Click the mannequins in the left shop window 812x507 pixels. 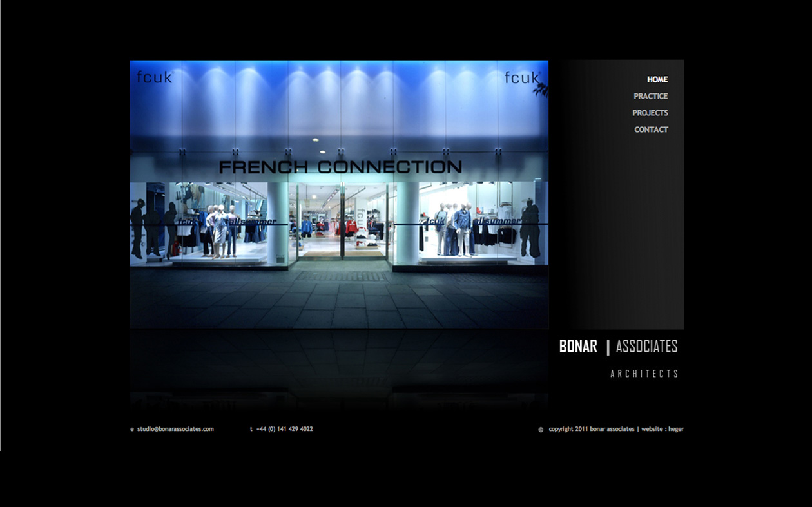tap(219, 229)
